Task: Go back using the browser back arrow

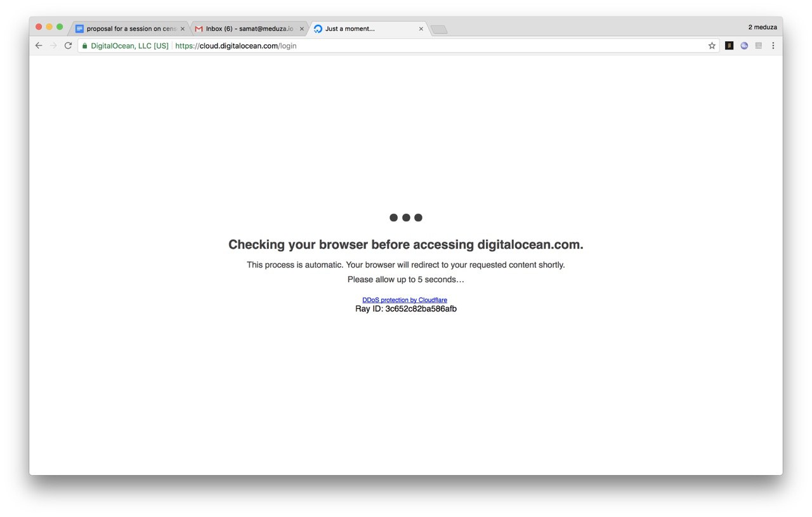Action: [x=39, y=46]
